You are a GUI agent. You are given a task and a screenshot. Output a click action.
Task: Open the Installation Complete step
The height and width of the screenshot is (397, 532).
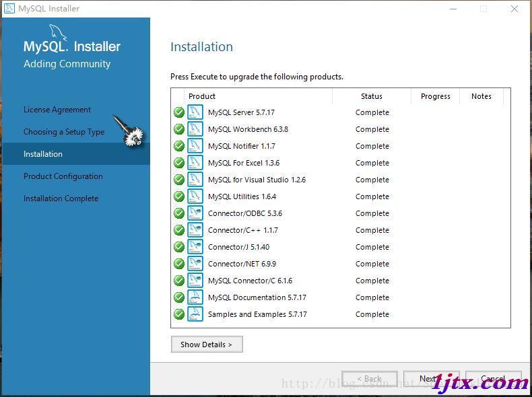(x=61, y=199)
